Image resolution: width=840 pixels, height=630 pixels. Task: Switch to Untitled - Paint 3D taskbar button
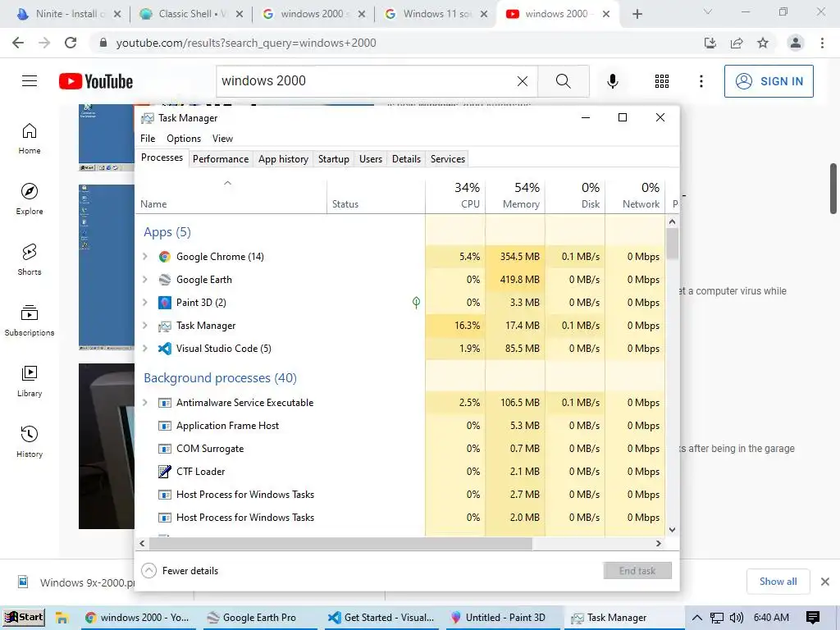tap(504, 618)
